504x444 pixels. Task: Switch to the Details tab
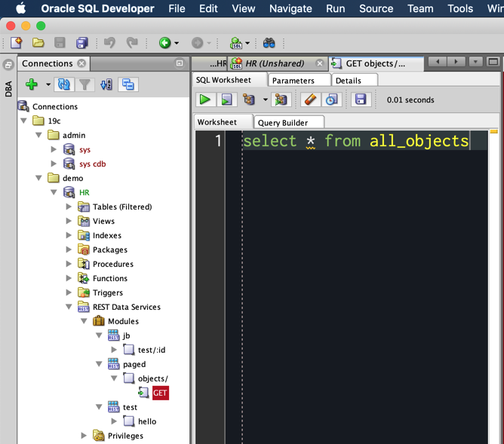click(354, 80)
